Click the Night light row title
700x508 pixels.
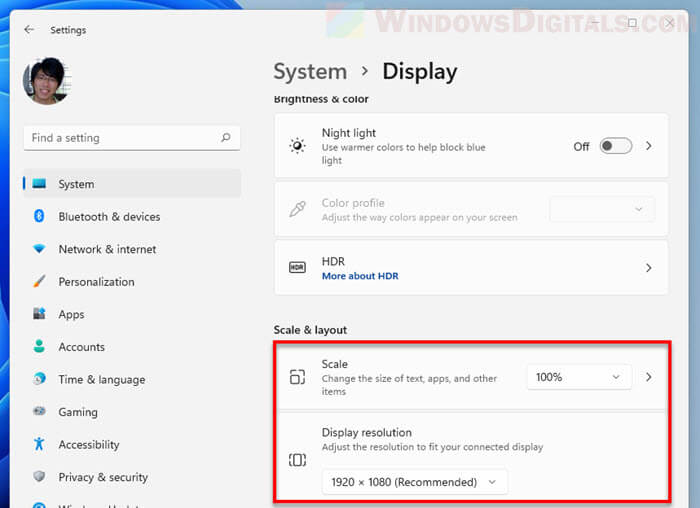point(349,133)
